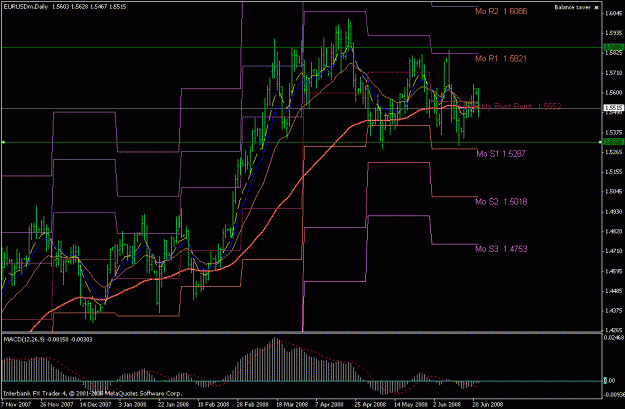Click the 7 Nov 2007 date label
The width and height of the screenshot is (625, 409).
coord(15,404)
